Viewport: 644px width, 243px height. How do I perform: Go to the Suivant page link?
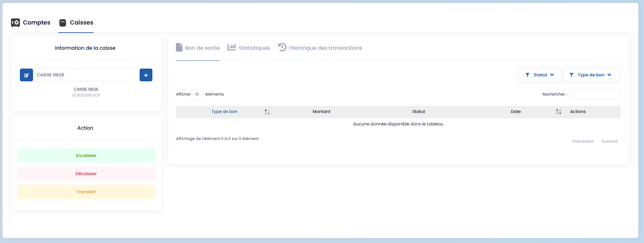(x=609, y=141)
